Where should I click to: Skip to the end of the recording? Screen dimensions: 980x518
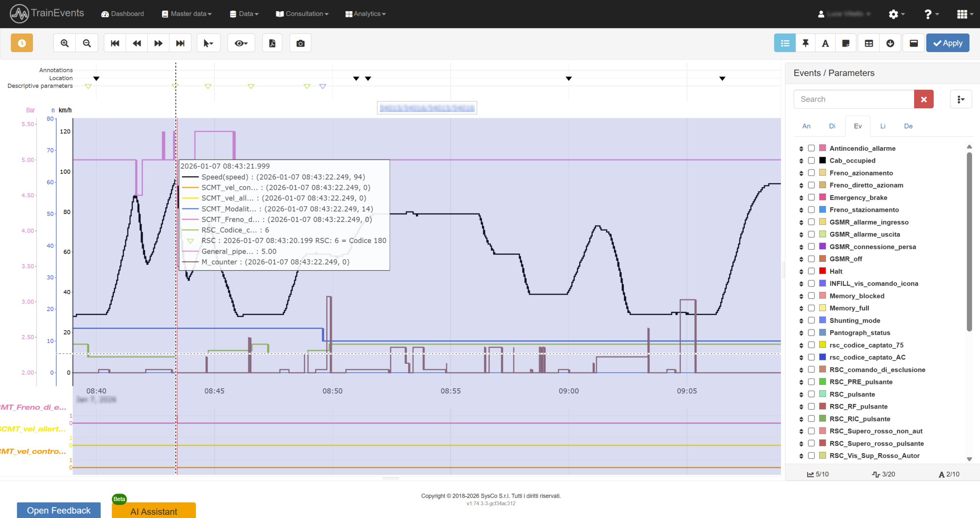pyautogui.click(x=180, y=43)
